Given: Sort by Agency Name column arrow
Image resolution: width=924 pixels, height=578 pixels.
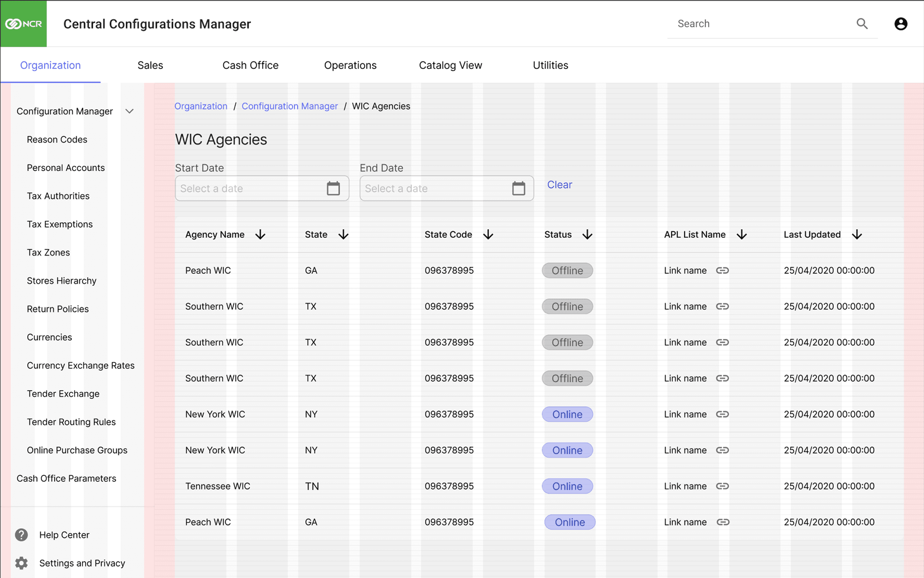Looking at the screenshot, I should [x=260, y=235].
